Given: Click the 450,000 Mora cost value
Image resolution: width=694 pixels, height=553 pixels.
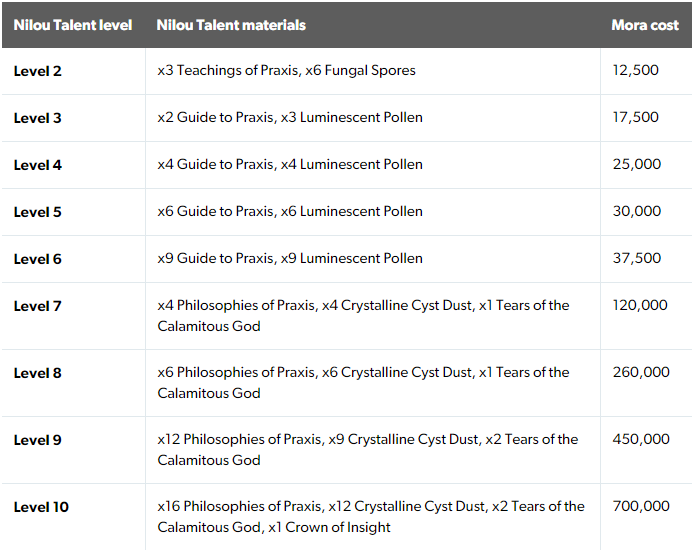Looking at the screenshot, I should (x=641, y=439).
